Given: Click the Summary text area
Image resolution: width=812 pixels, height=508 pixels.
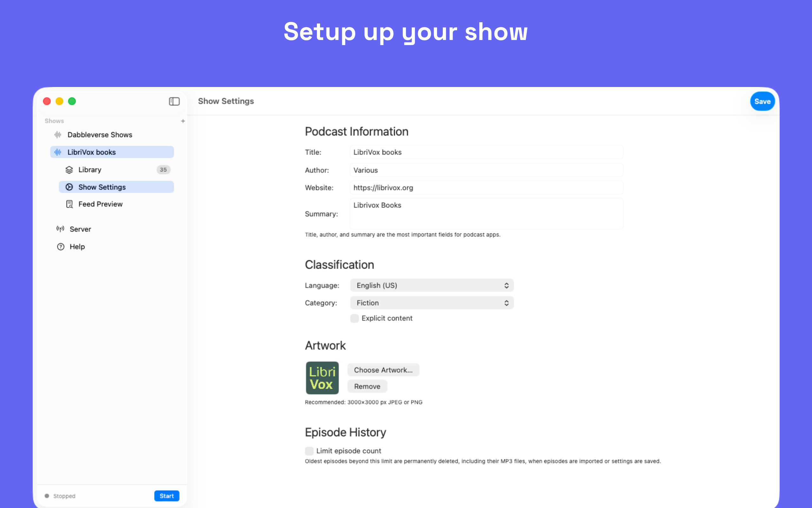Looking at the screenshot, I should (x=486, y=214).
